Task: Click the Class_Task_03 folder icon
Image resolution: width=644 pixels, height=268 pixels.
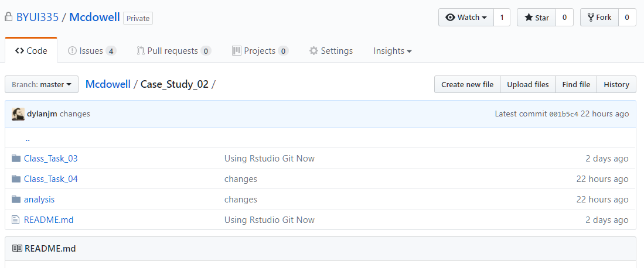Action: [x=16, y=159]
